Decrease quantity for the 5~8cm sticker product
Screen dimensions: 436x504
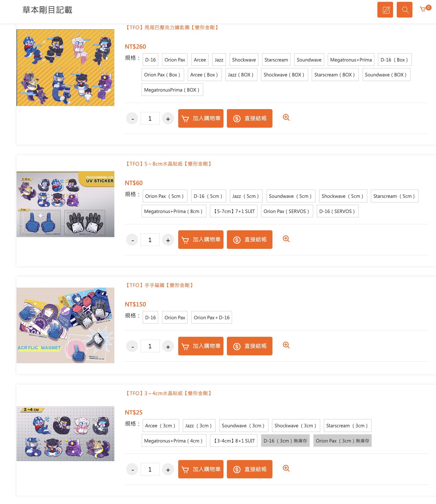pyautogui.click(x=132, y=240)
